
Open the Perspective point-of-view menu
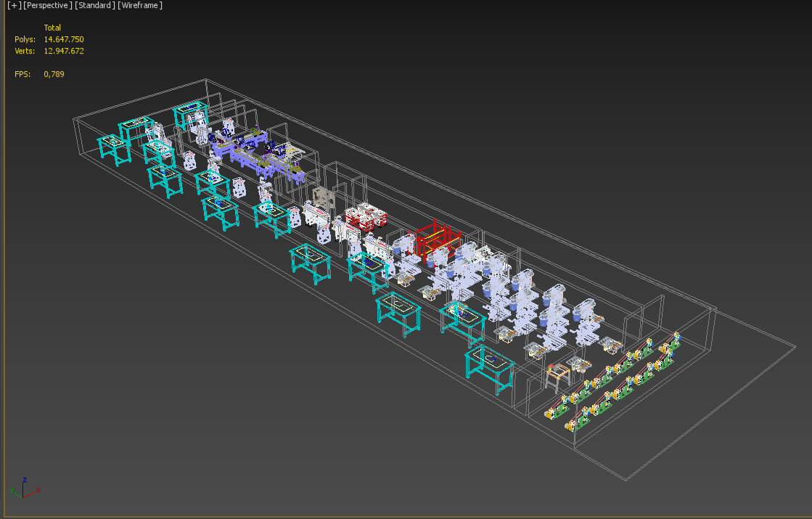[x=47, y=6]
